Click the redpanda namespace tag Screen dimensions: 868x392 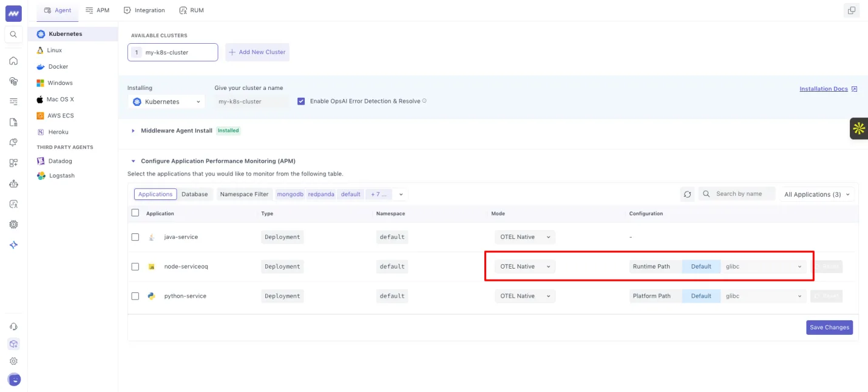322,194
